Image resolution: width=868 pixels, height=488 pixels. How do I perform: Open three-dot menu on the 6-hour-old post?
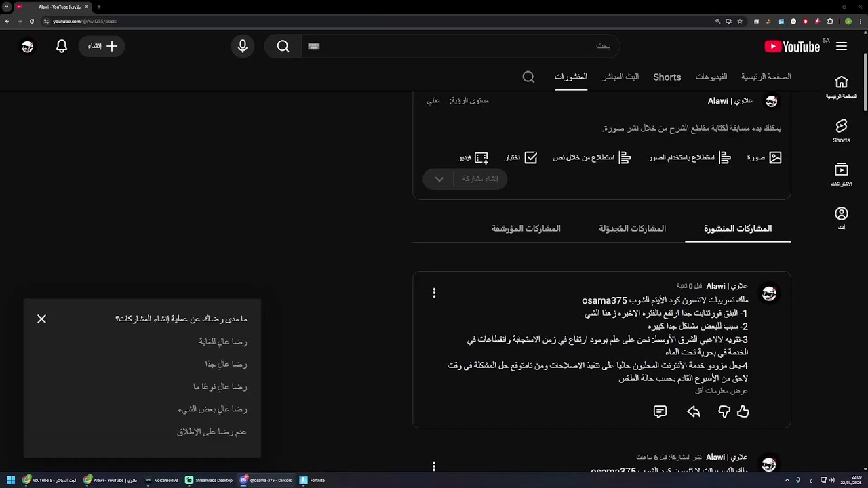click(x=434, y=466)
